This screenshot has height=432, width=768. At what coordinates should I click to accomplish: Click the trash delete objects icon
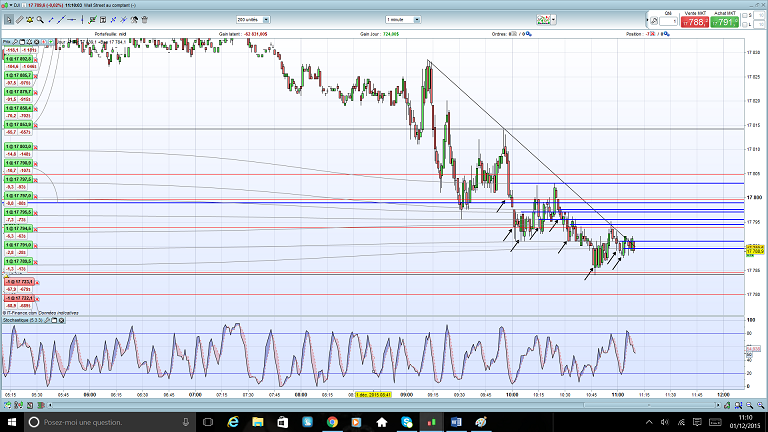click(x=144, y=20)
